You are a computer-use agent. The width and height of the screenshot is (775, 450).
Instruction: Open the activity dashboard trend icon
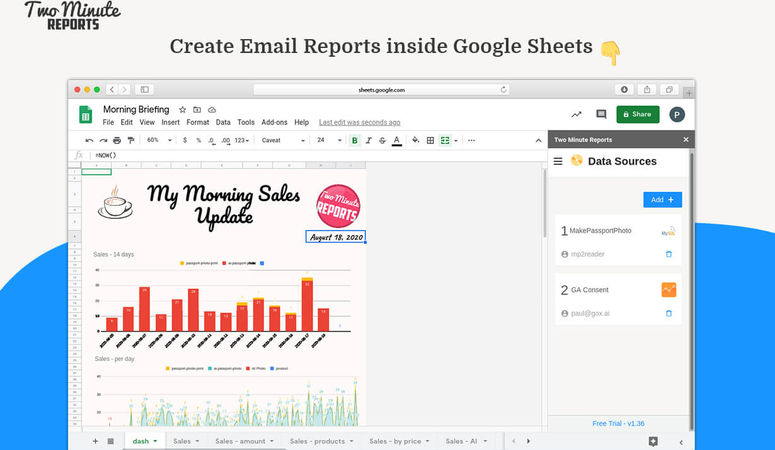pyautogui.click(x=576, y=115)
